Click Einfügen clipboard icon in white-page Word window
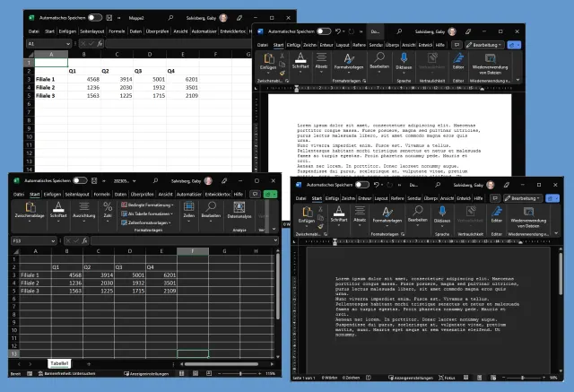This screenshot has height=392, width=574. (268, 61)
